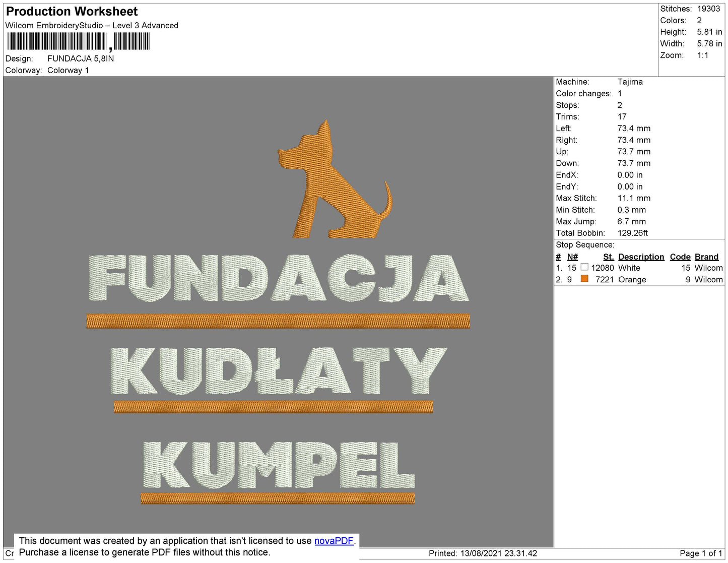This screenshot has height=563, width=728.
Task: Click the Stops value 2
Action: pyautogui.click(x=620, y=105)
